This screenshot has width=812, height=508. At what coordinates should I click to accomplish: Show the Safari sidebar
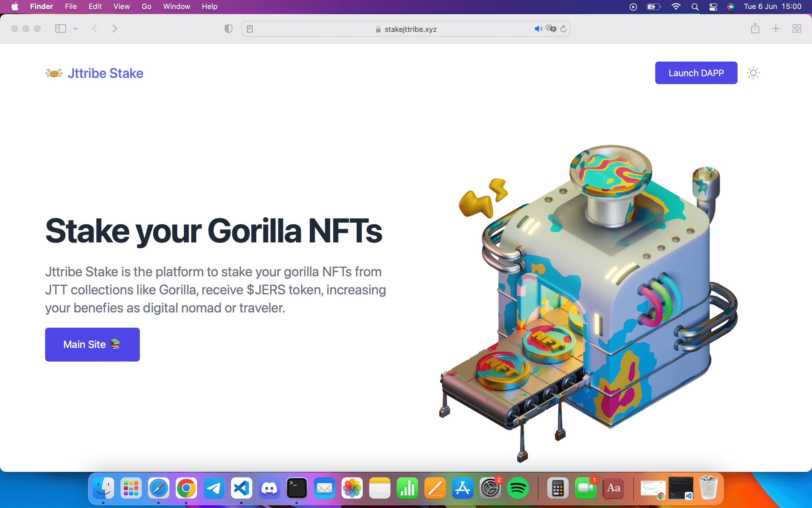[60, 29]
